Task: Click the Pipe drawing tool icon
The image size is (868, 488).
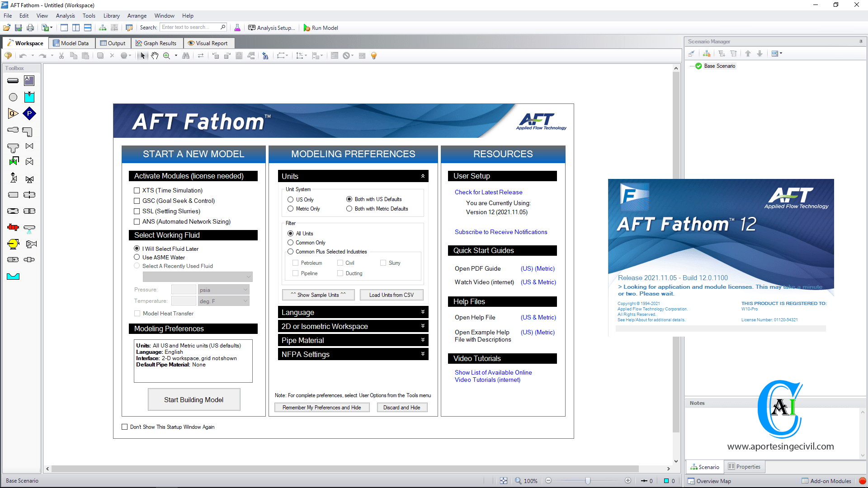Action: [x=13, y=80]
